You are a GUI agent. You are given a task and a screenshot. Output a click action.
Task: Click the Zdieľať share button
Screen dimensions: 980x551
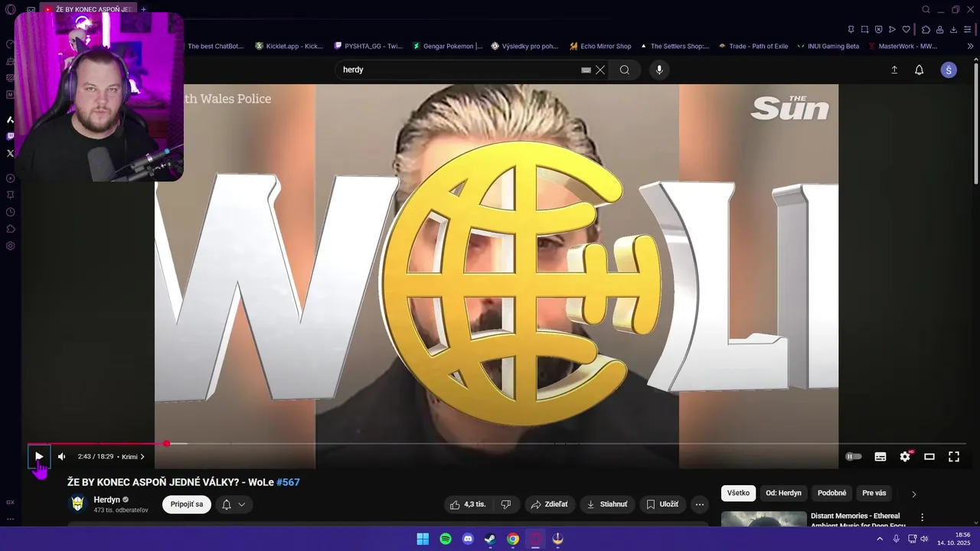tap(550, 504)
